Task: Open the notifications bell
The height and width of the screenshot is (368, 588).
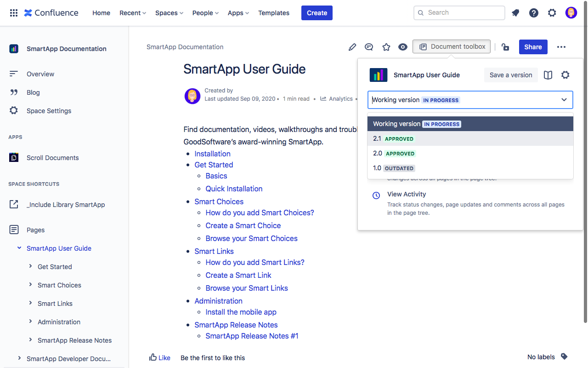Action: coord(515,12)
